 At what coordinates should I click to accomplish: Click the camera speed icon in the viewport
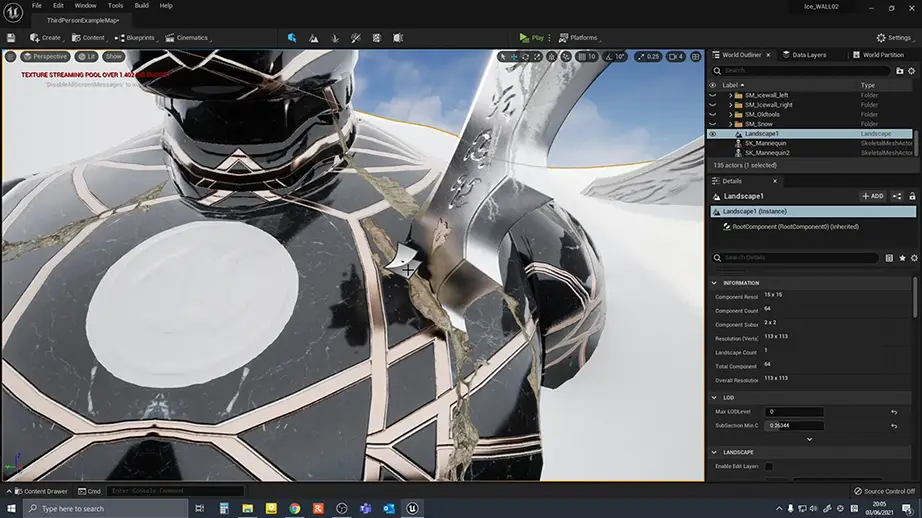click(x=673, y=57)
